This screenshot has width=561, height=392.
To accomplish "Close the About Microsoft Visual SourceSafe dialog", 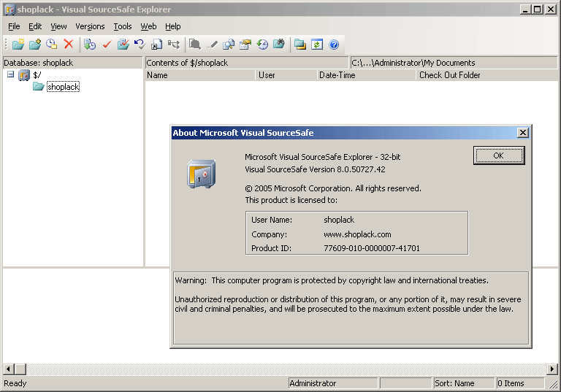I will pyautogui.click(x=523, y=133).
